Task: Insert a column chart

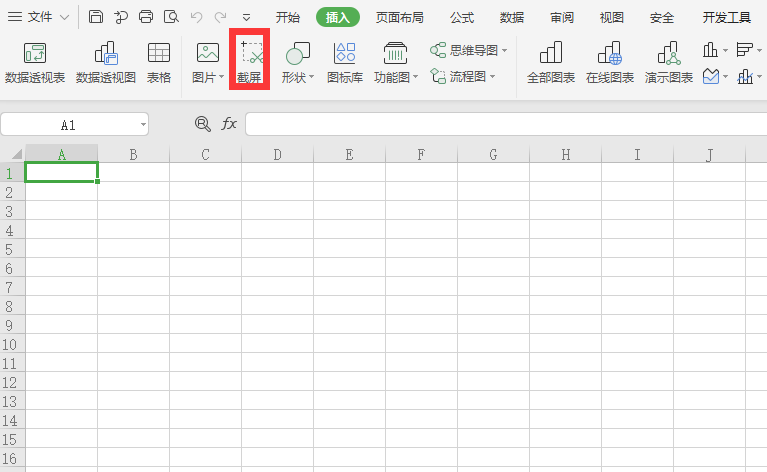Action: tap(710, 49)
